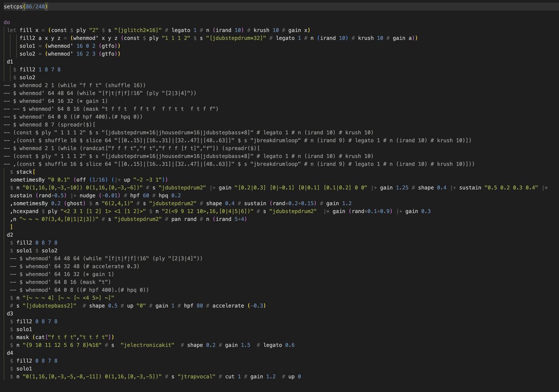The height and width of the screenshot is (392, 559).
Task: Click the commented whenmod' 64 48 64 line
Action: coord(93,93)
